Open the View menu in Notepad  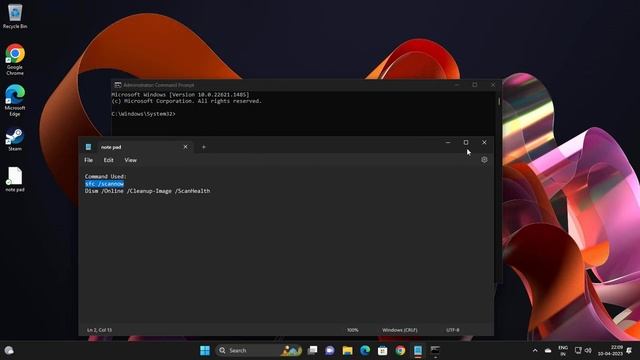pyautogui.click(x=131, y=160)
